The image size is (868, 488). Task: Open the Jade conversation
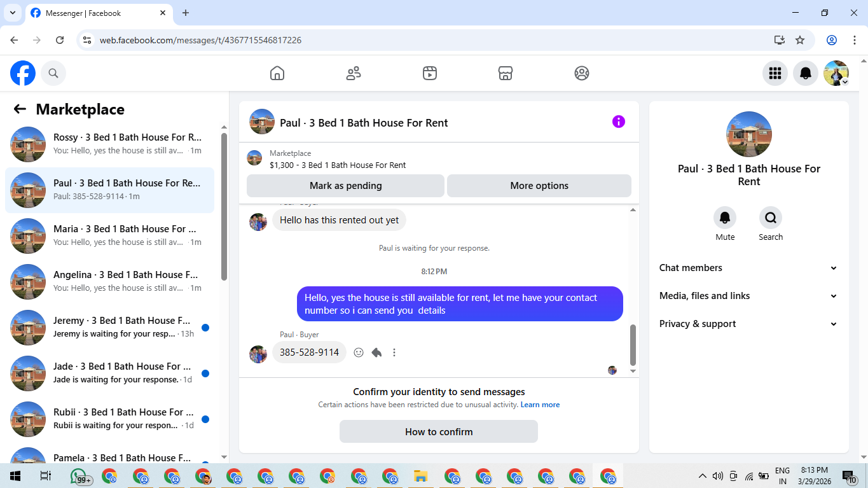109,373
